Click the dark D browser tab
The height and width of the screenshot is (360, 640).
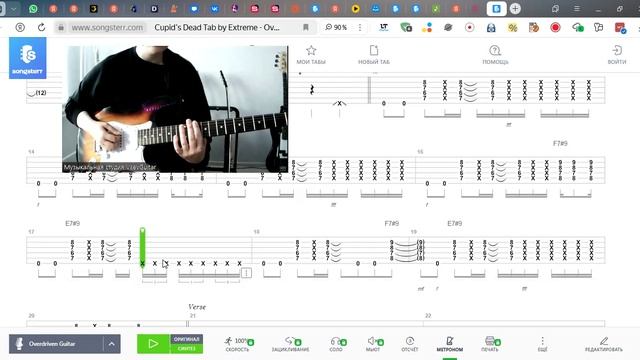tap(154, 9)
